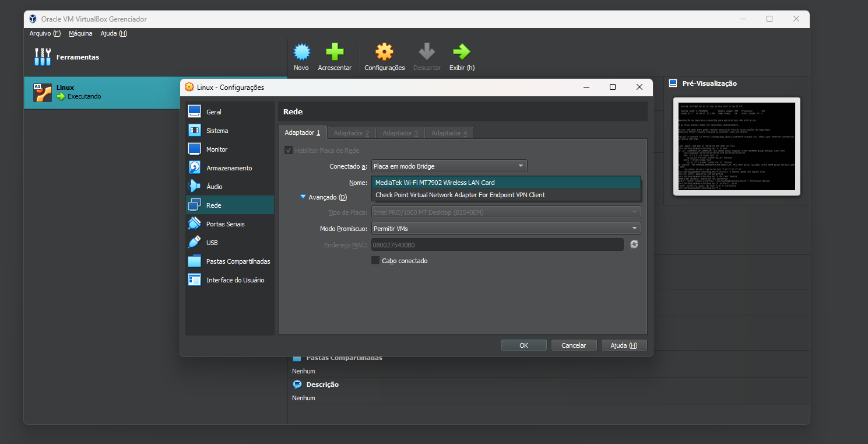The width and height of the screenshot is (868, 444).
Task: Click the Linux - Configurações dialog gear icon
Action: coord(189,88)
